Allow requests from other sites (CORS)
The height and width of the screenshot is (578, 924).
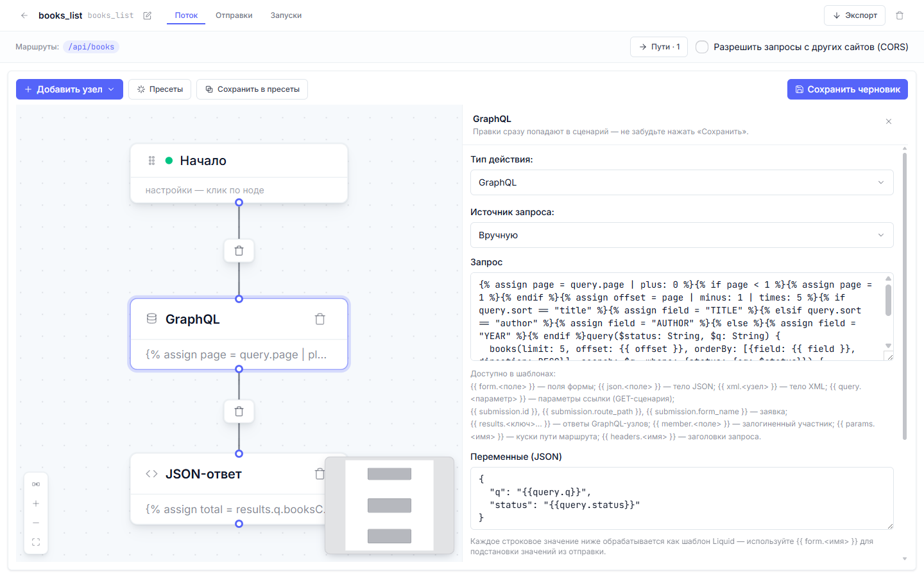pyautogui.click(x=702, y=47)
